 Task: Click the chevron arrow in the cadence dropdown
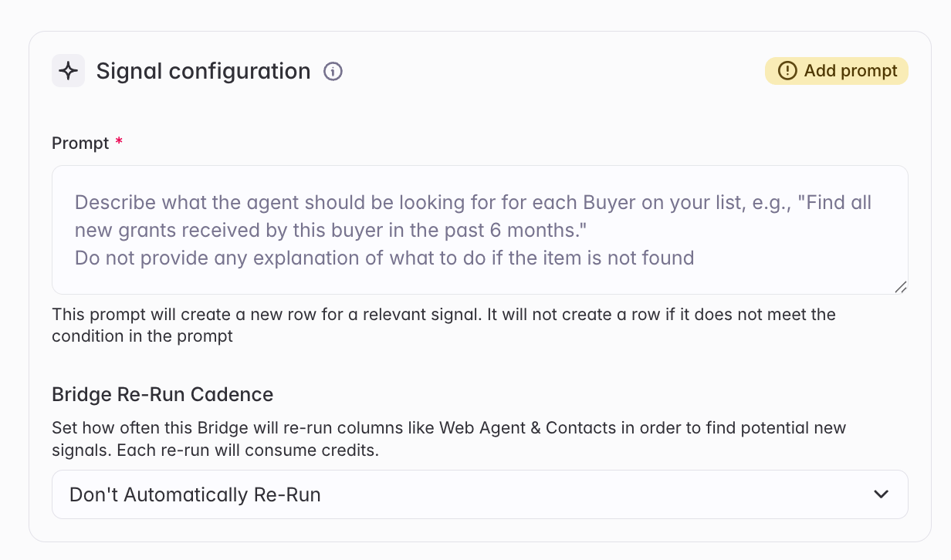pos(881,494)
